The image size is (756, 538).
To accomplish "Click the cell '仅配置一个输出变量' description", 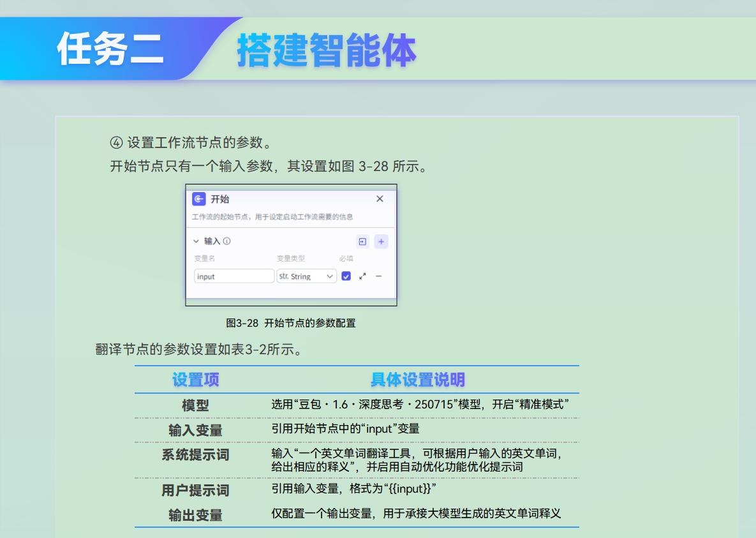I will coord(416,513).
